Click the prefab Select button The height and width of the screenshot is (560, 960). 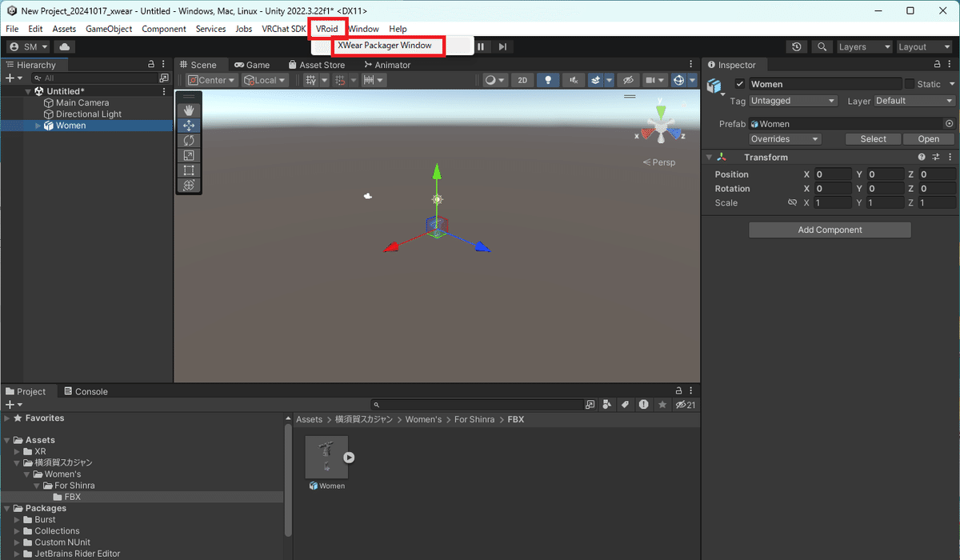pos(873,139)
